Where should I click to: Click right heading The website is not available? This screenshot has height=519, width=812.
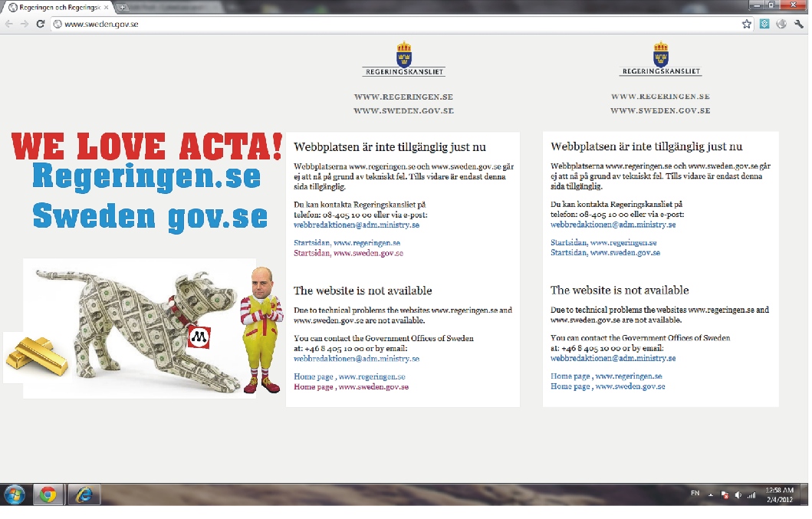(x=620, y=290)
